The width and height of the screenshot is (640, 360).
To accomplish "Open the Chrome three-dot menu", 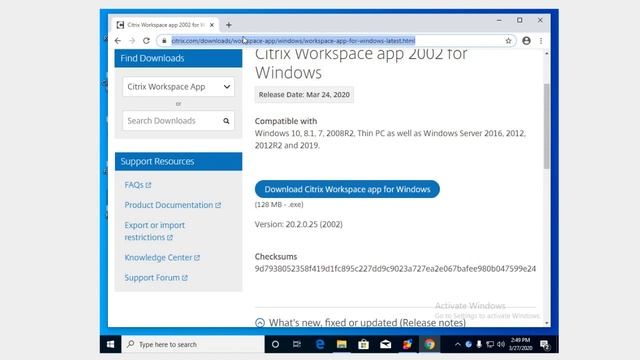I will [541, 41].
